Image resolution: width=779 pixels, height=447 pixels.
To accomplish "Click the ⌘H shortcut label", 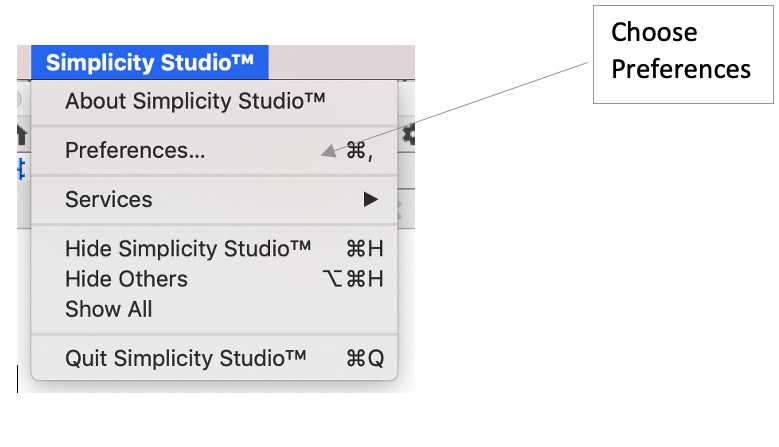I will (364, 248).
